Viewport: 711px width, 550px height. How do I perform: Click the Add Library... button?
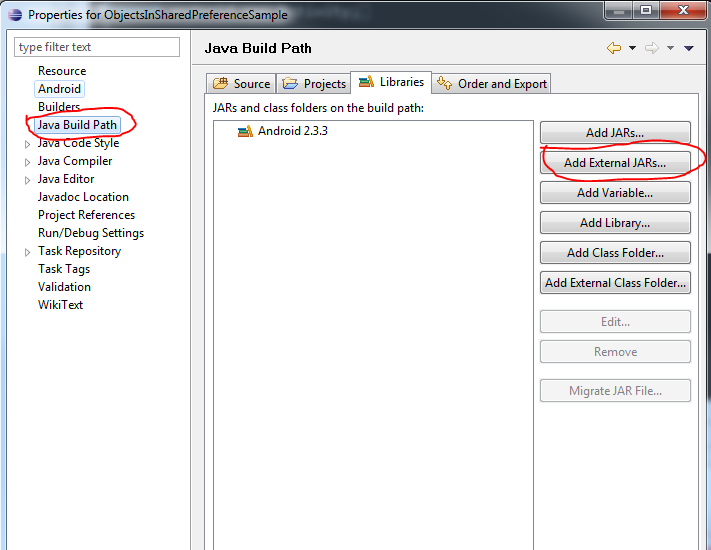point(615,223)
